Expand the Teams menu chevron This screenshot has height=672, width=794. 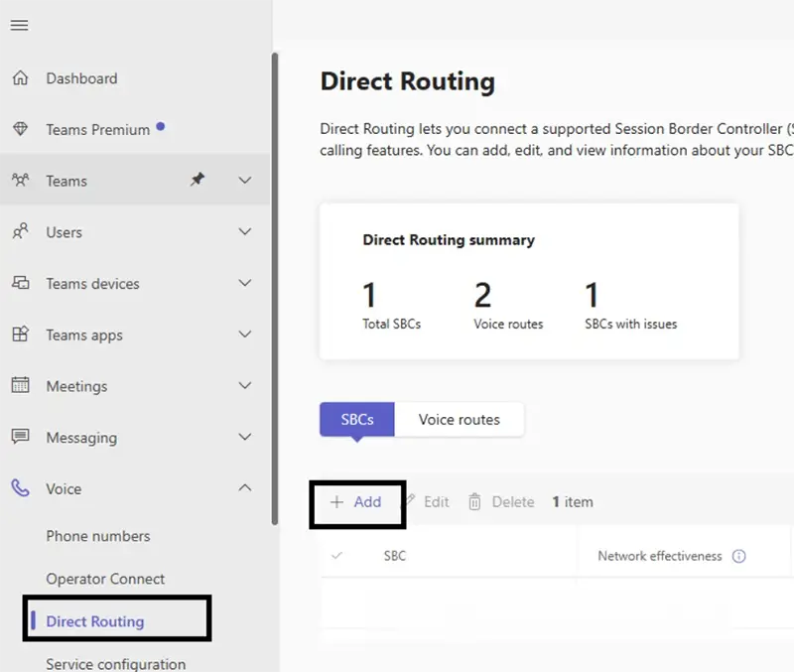tap(245, 181)
